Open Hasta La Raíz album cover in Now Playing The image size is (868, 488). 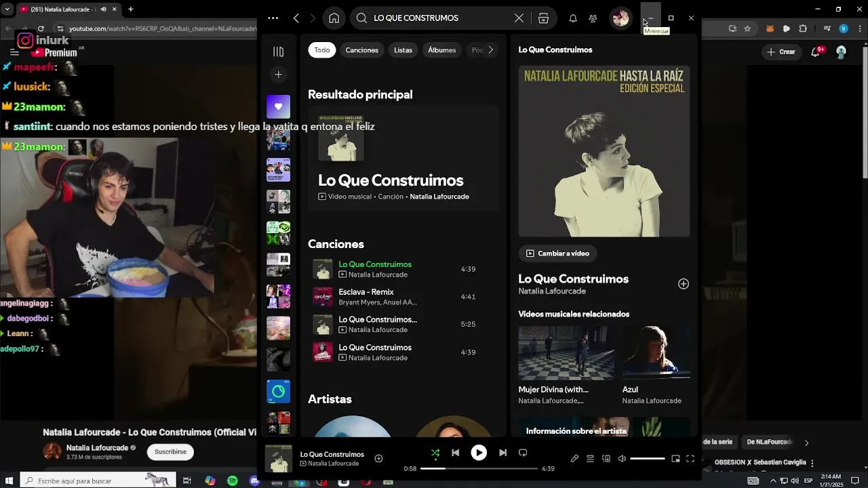(604, 151)
